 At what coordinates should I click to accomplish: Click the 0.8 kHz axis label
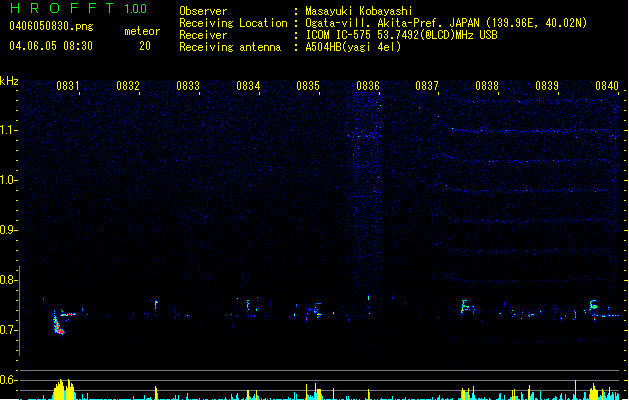pyautogui.click(x=8, y=280)
